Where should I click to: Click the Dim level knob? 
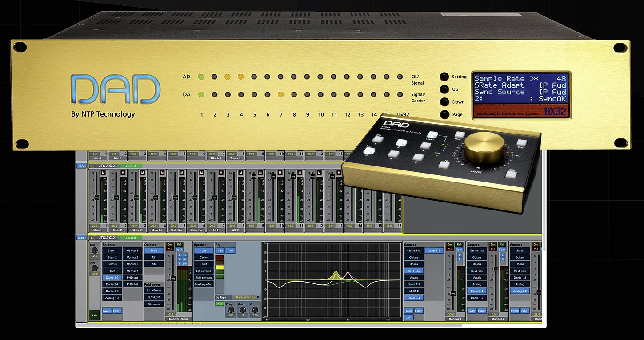coord(94,268)
